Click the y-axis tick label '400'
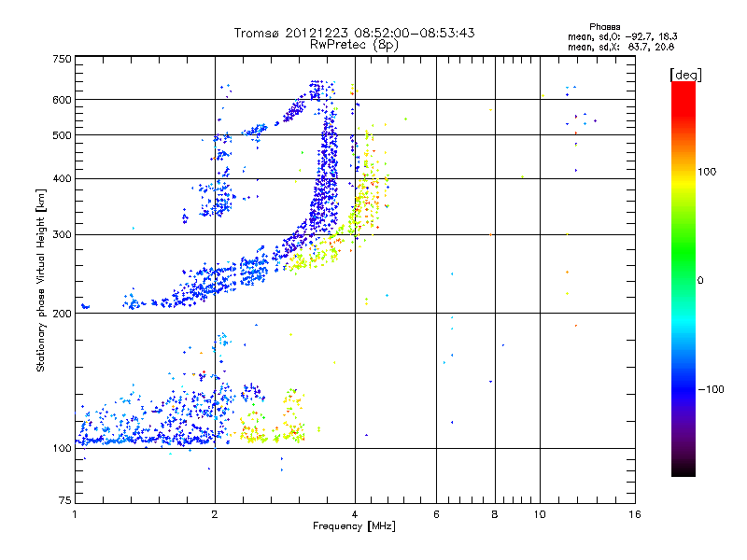747x560 pixels. point(63,178)
